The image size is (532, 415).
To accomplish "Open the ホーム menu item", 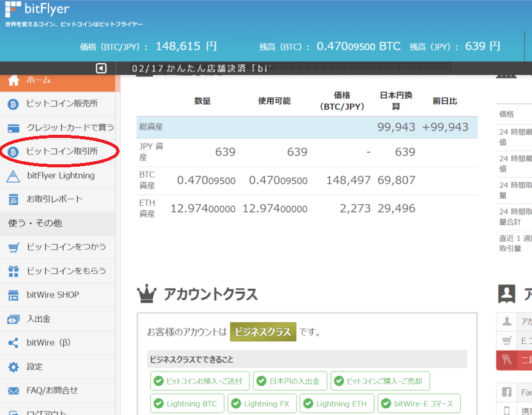I will tap(58, 80).
